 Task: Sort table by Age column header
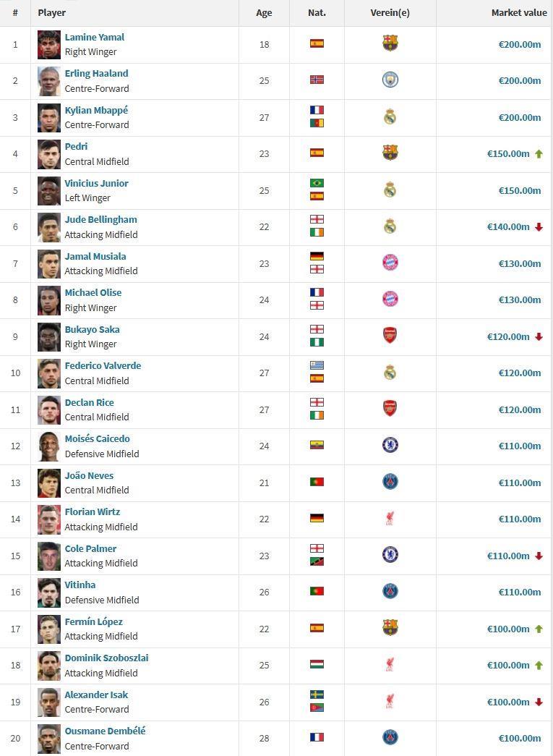(x=264, y=12)
